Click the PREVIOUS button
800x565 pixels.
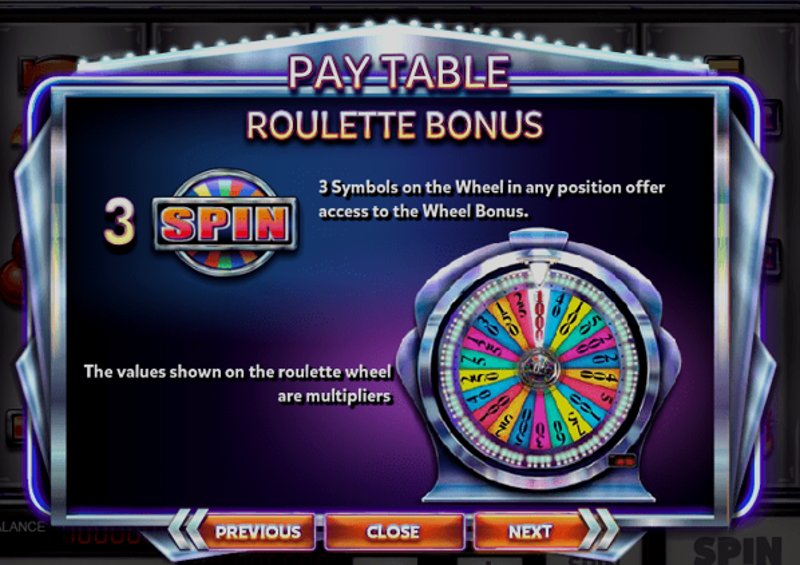click(258, 532)
